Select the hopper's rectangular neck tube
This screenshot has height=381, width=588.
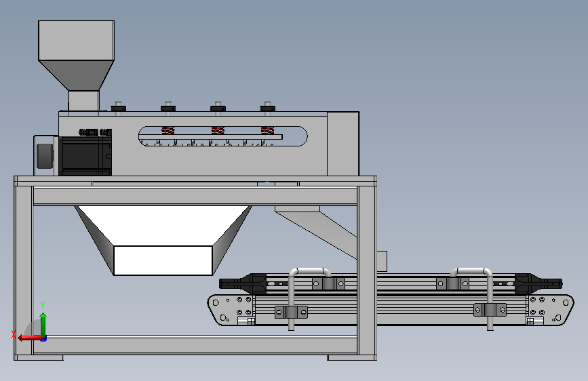tap(83, 100)
